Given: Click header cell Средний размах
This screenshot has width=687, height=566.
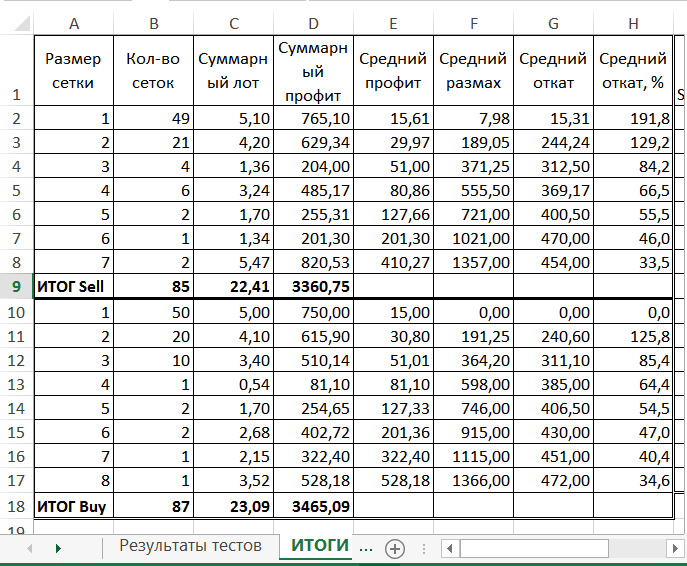Looking at the screenshot, I should [x=473, y=71].
